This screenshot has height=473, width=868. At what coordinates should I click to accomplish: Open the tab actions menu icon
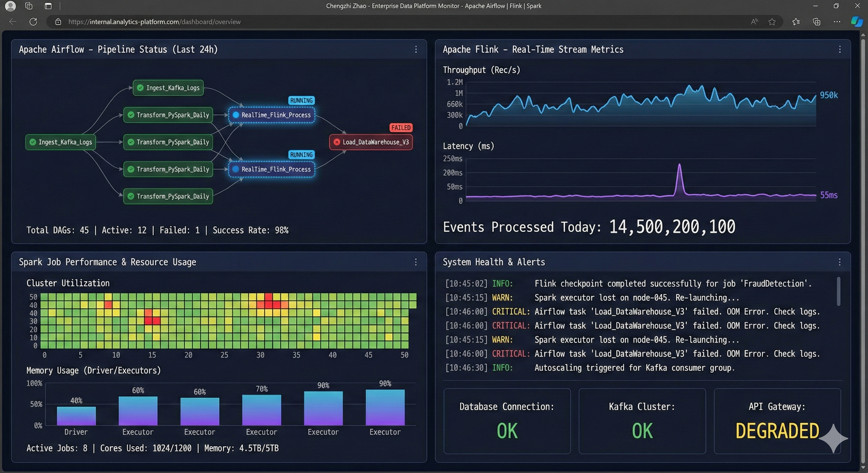(48, 6)
